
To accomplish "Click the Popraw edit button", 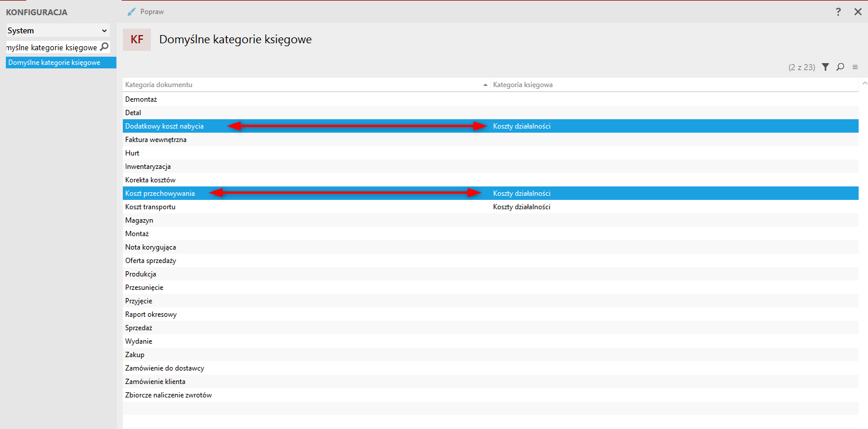I will coord(146,12).
